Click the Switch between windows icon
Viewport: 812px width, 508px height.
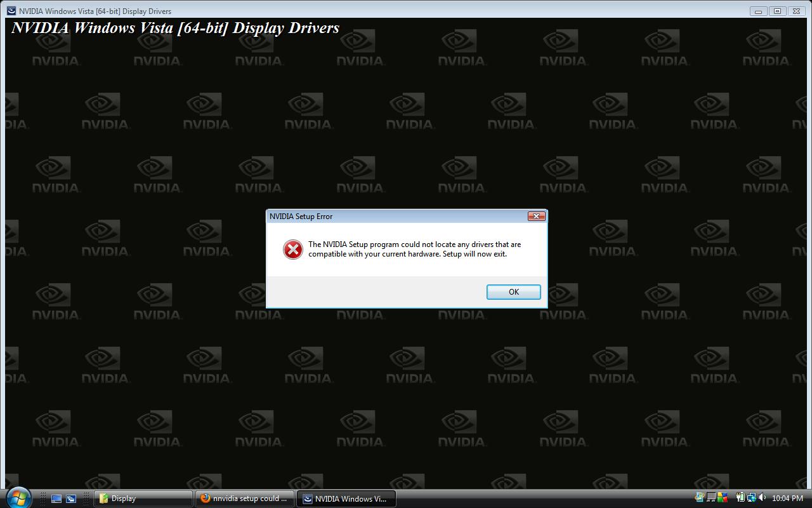71,498
